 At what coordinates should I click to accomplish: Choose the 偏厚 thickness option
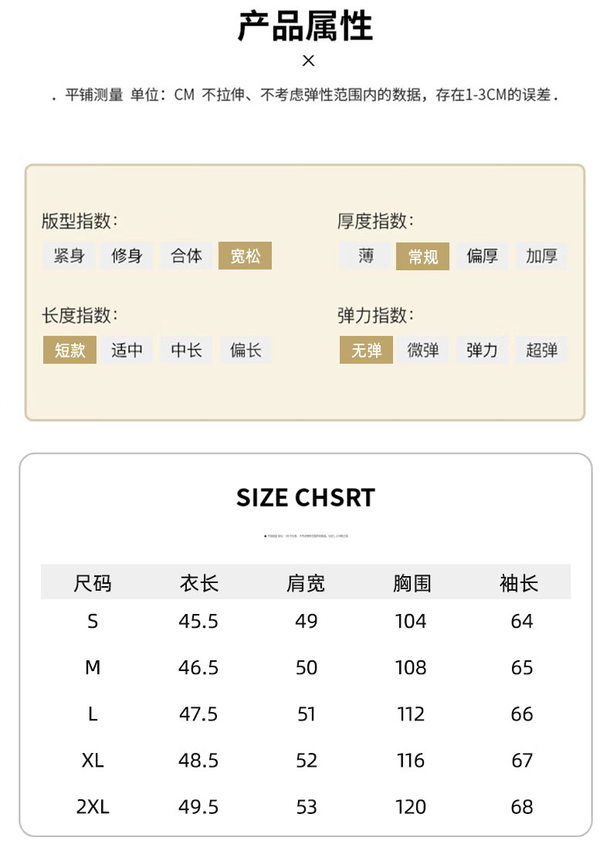coord(482,256)
